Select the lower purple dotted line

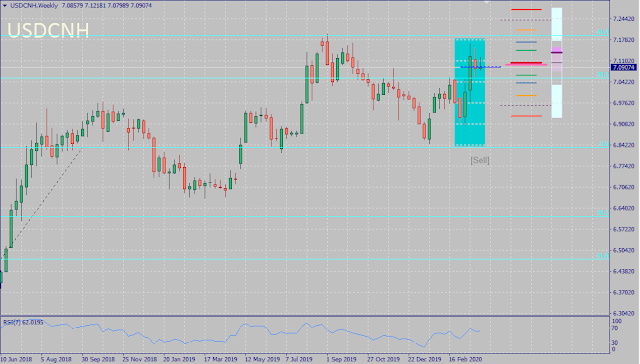(526, 105)
